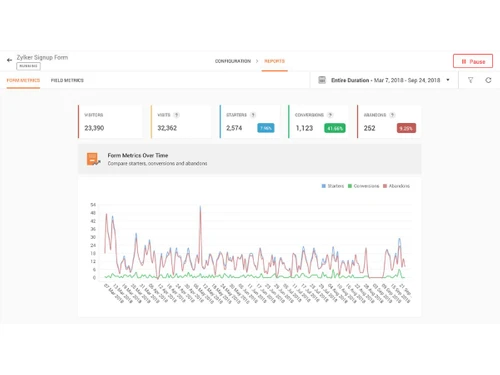Click the Abandons value 252
Image resolution: width=500 pixels, height=375 pixels.
369,128
